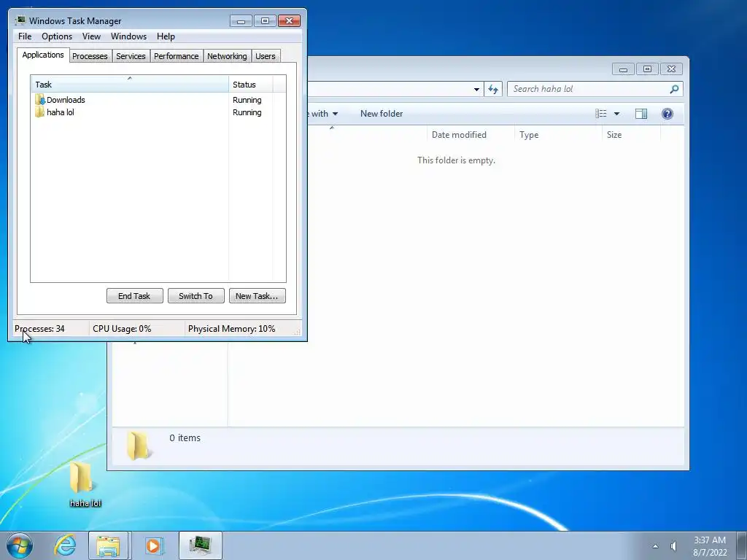Open the clock showing 3:37 AM
This screenshot has width=747, height=560.
pos(710,546)
